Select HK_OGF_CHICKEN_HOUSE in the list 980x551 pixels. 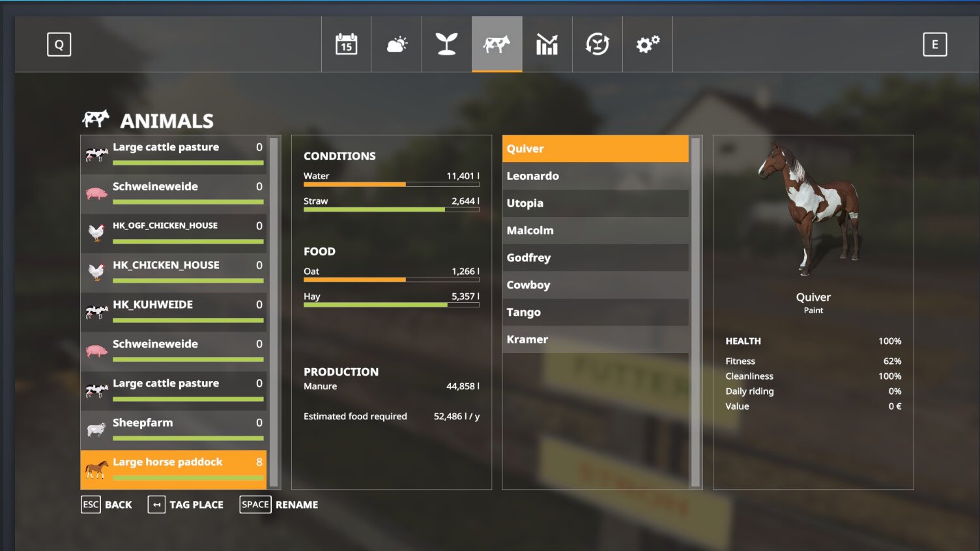(x=173, y=233)
